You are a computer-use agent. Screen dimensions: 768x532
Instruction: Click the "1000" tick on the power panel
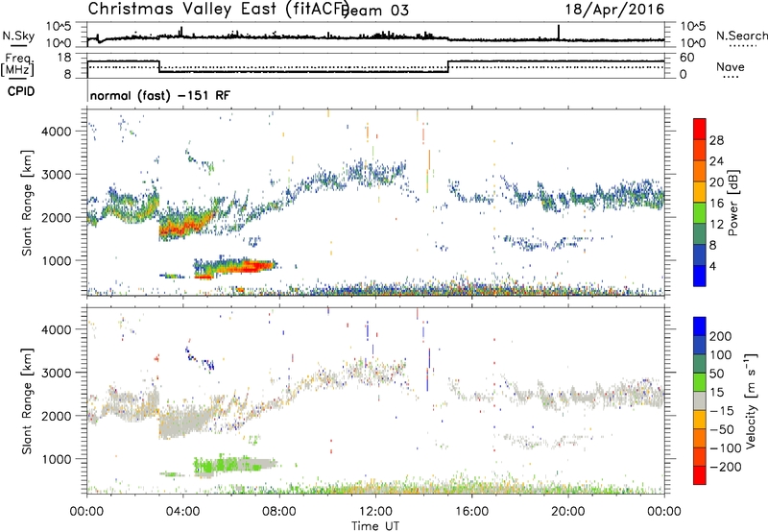click(x=57, y=260)
